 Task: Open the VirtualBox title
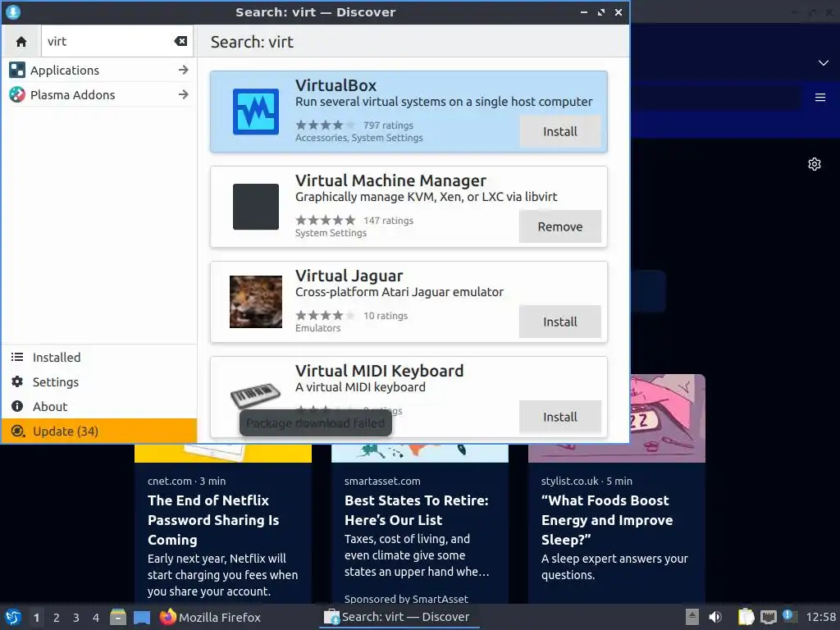(336, 85)
